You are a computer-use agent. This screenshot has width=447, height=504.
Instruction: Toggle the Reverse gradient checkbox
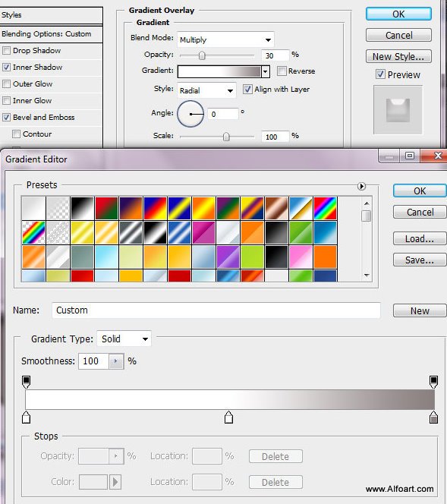(x=282, y=71)
